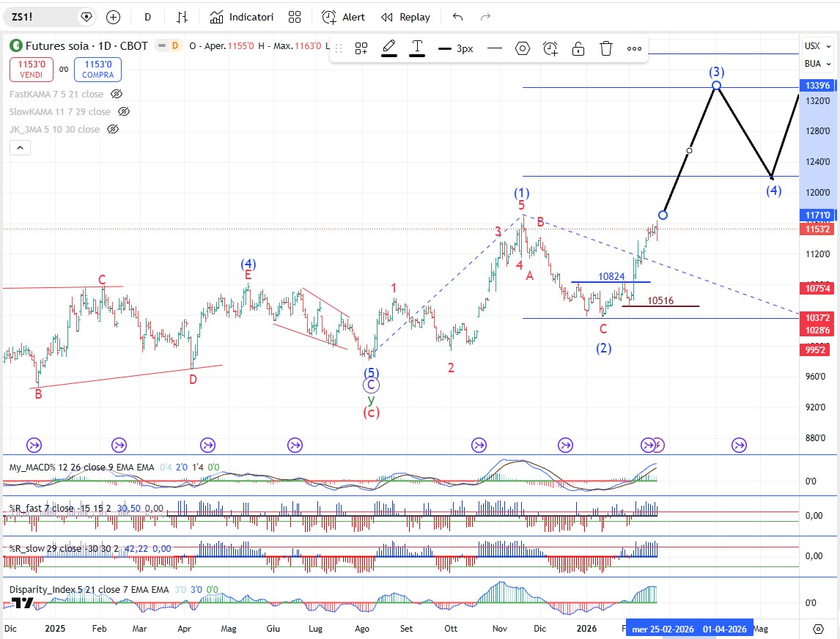Add symbol to compare with plus icon
The width and height of the screenshot is (840, 639).
click(113, 17)
